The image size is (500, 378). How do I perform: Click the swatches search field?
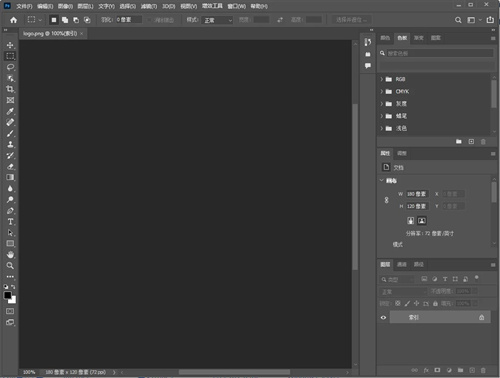pyautogui.click(x=440, y=53)
